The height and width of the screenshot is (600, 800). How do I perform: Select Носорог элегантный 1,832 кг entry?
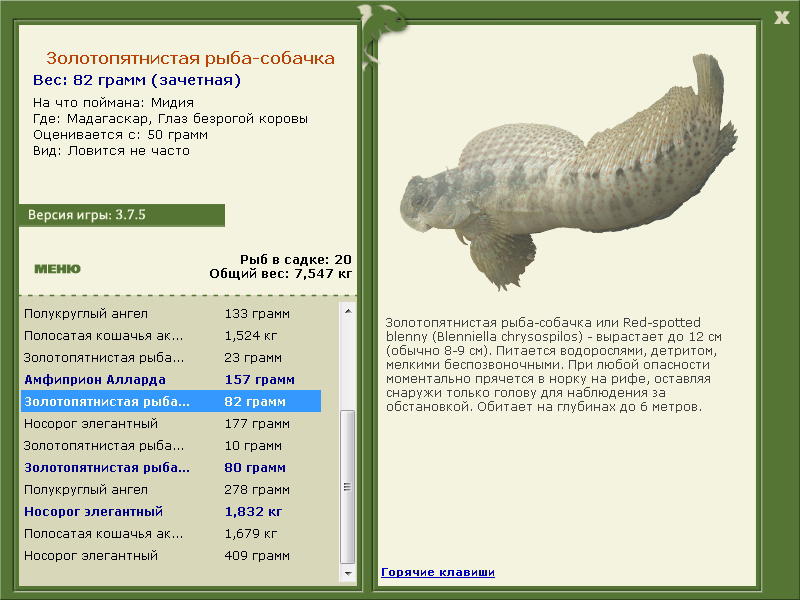171,511
